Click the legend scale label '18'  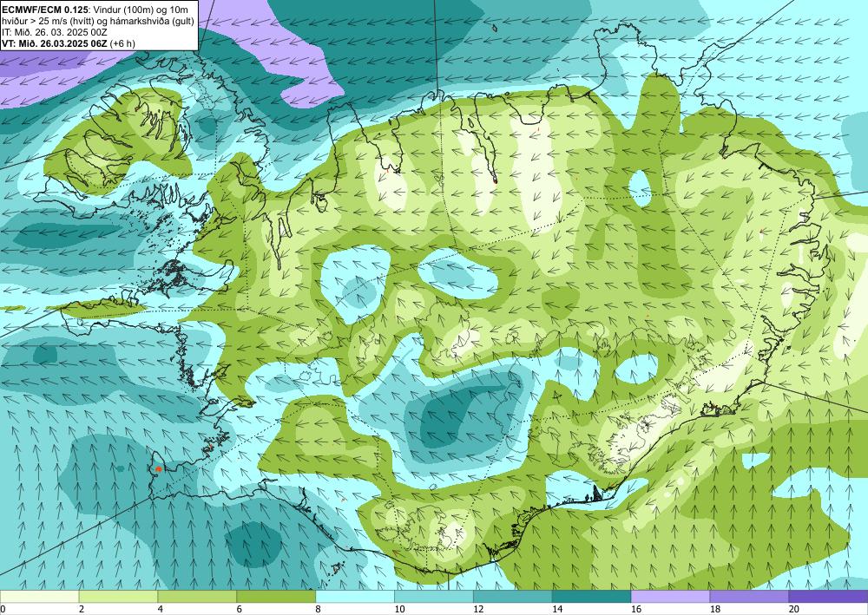tap(714, 609)
